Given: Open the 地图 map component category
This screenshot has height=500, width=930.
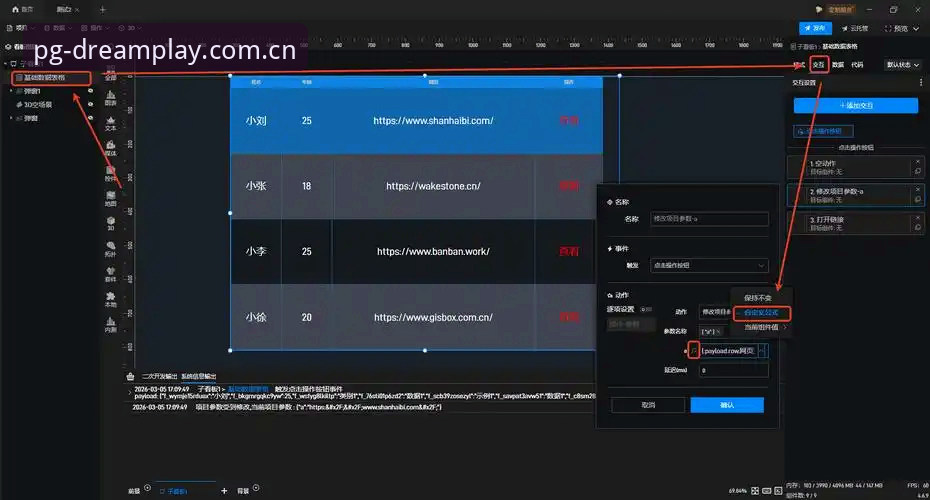Looking at the screenshot, I should click(x=110, y=198).
